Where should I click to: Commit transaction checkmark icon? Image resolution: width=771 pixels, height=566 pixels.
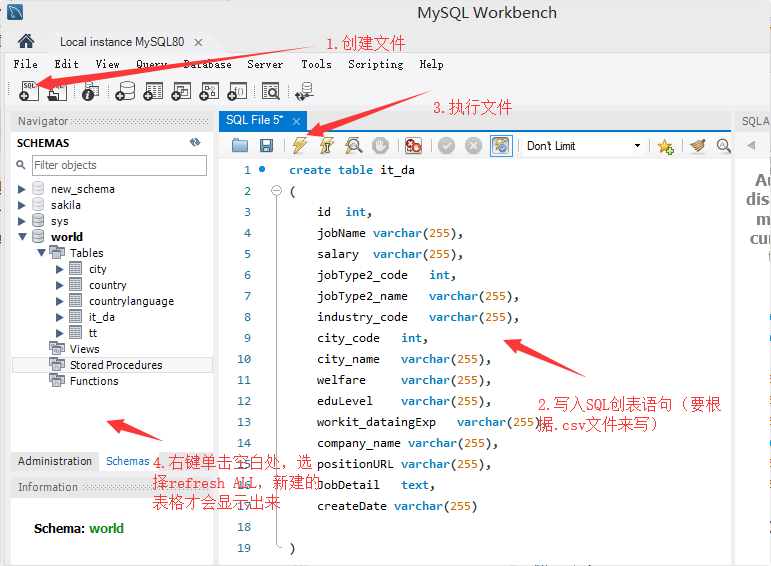point(446,146)
